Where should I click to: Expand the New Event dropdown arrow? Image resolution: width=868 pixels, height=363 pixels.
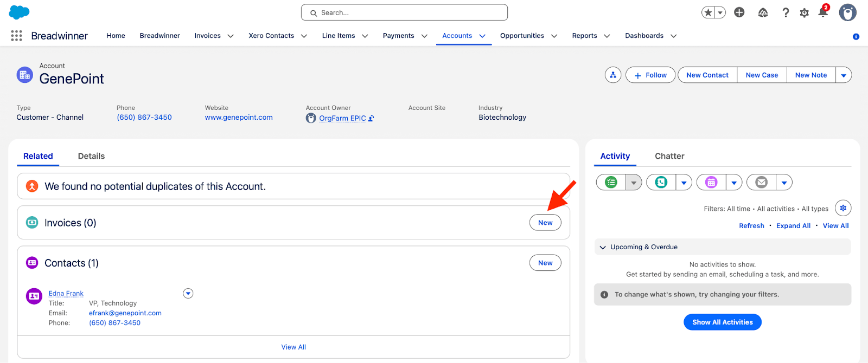pyautogui.click(x=734, y=183)
